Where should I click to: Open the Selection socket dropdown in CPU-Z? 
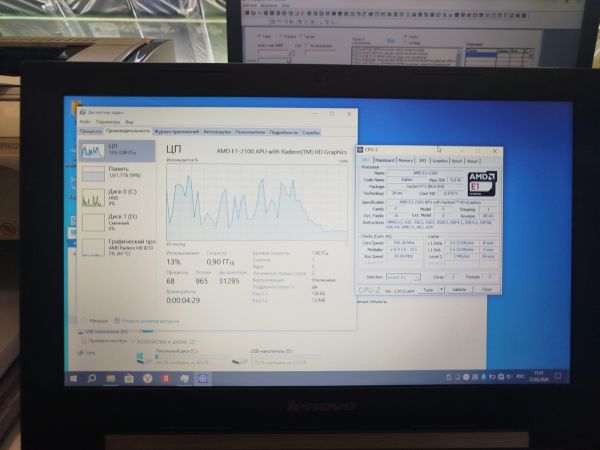pyautogui.click(x=403, y=277)
